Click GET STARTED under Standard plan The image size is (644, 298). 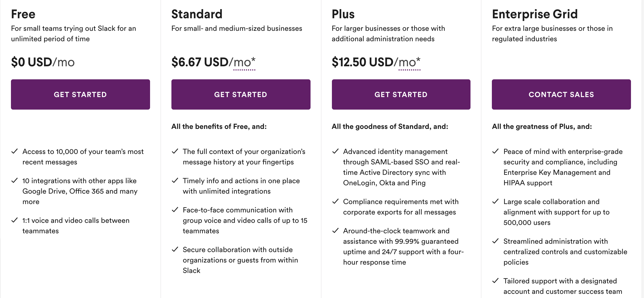[241, 94]
